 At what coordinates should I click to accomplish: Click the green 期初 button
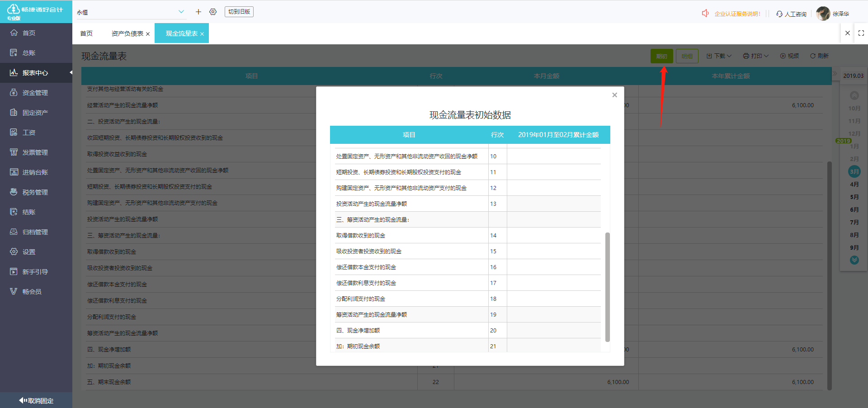[661, 56]
